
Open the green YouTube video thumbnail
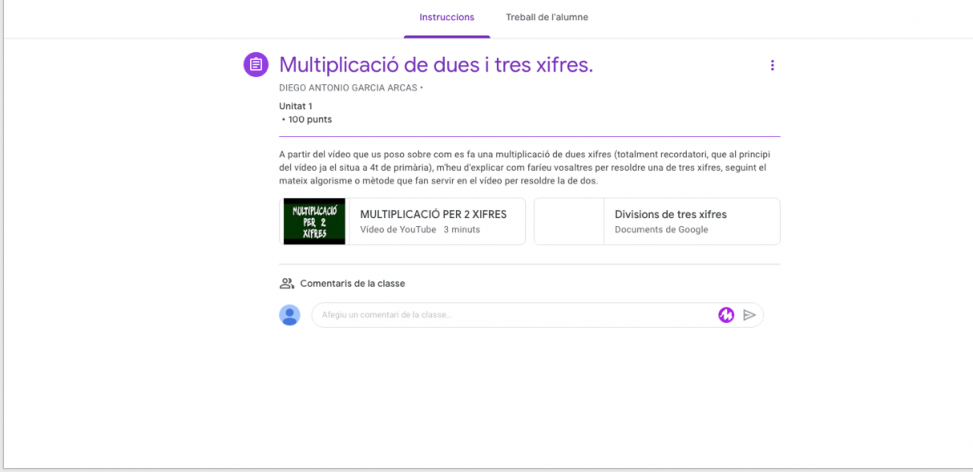[314, 221]
